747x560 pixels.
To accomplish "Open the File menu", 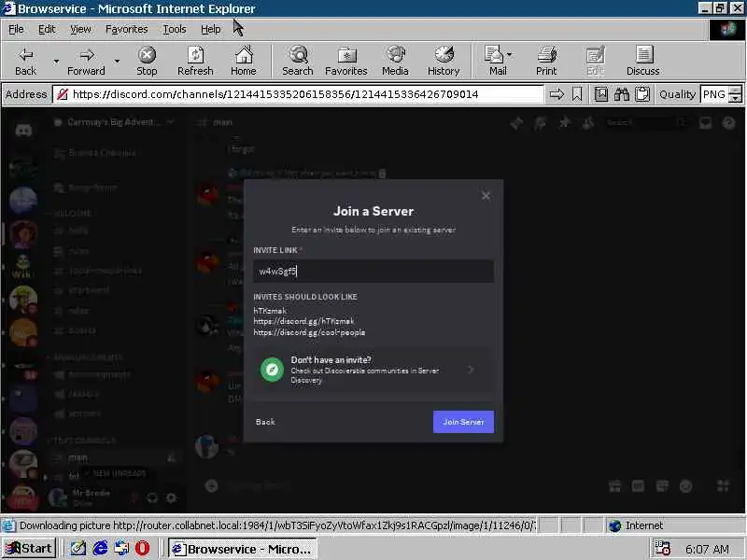I will tap(16, 30).
